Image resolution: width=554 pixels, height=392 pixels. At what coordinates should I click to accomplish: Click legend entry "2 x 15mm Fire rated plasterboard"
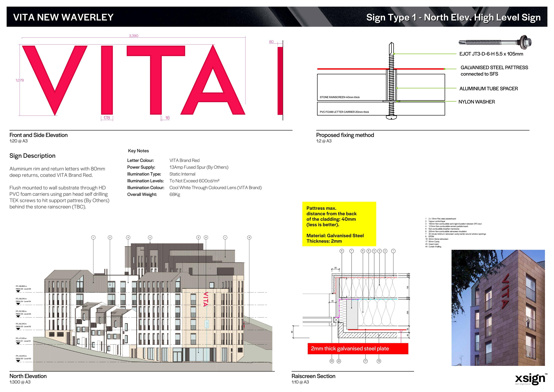click(442, 219)
